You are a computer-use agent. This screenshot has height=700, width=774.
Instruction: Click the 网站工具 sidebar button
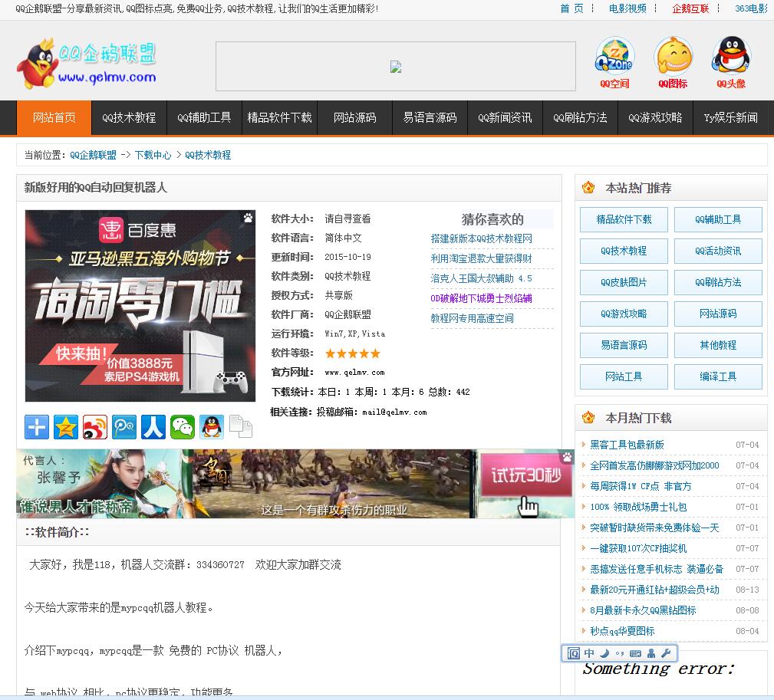pos(624,377)
